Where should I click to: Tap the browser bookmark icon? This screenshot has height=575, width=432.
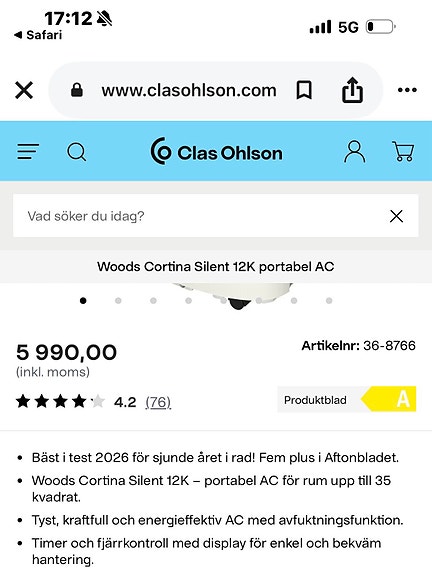[x=304, y=90]
